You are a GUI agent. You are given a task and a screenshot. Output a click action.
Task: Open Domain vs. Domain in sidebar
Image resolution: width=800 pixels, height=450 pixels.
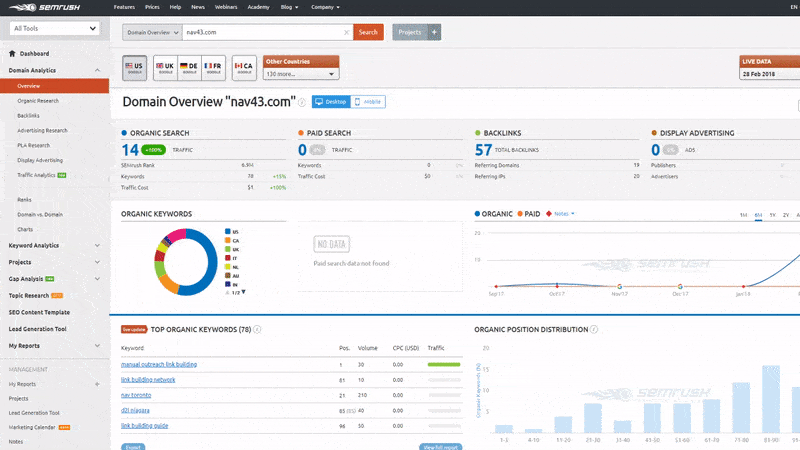pyautogui.click(x=40, y=215)
